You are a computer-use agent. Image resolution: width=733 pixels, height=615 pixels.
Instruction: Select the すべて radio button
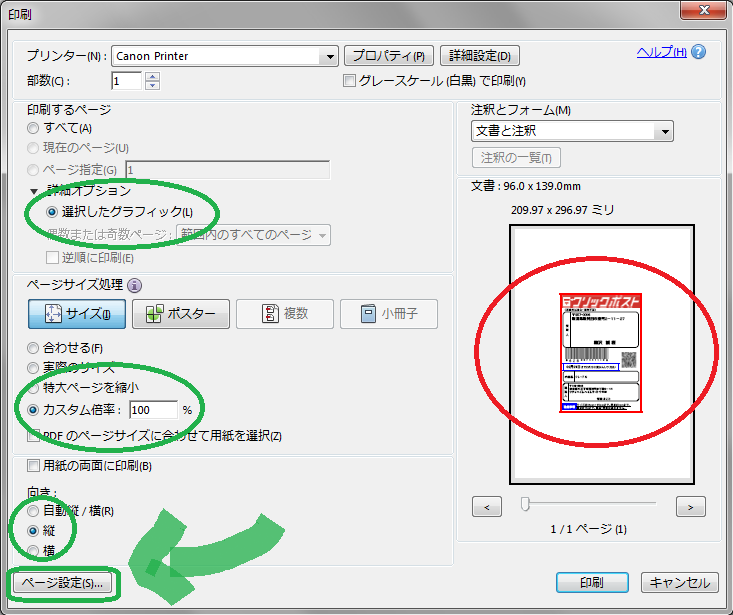click(x=33, y=128)
